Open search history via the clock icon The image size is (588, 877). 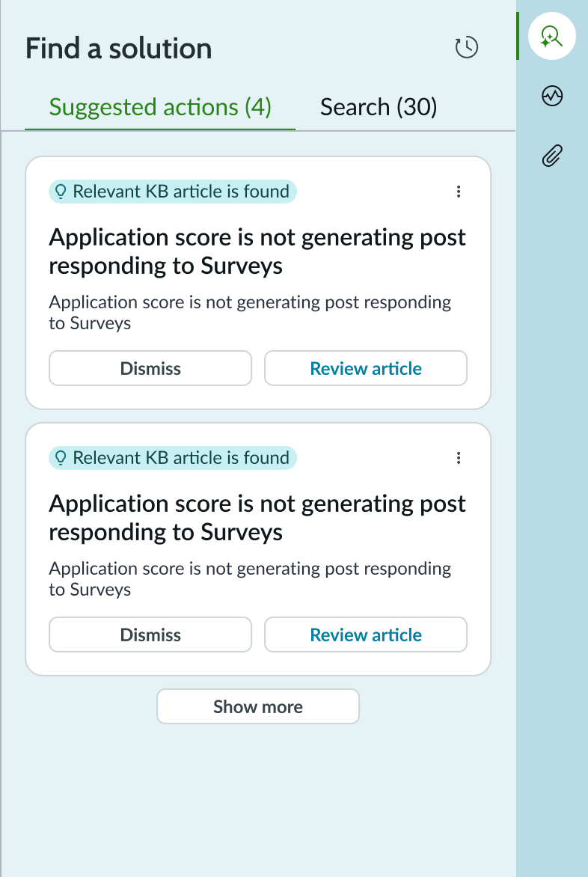(466, 46)
